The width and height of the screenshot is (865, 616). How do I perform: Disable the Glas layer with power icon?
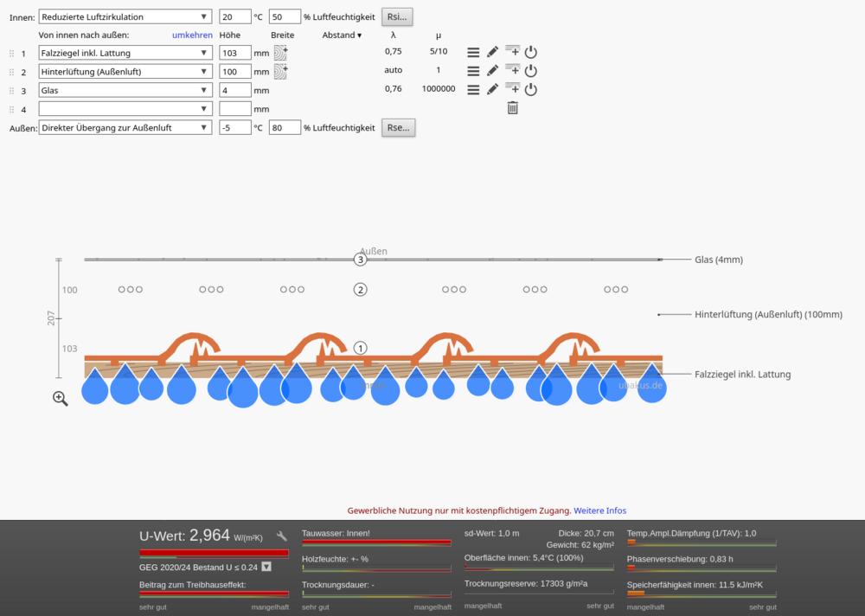tap(531, 89)
